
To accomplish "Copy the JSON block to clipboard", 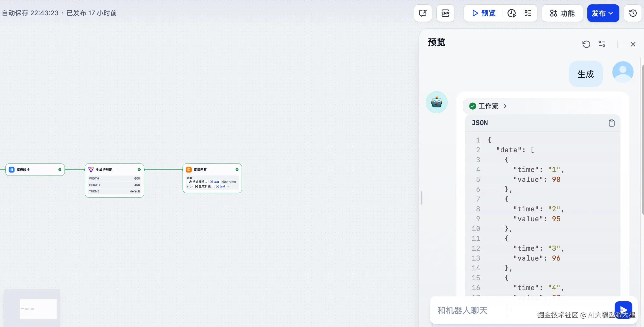I will tap(611, 123).
